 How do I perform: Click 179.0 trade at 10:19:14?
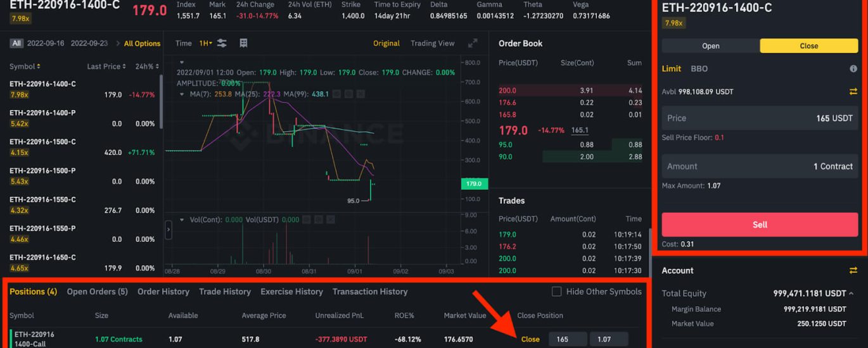click(x=507, y=234)
